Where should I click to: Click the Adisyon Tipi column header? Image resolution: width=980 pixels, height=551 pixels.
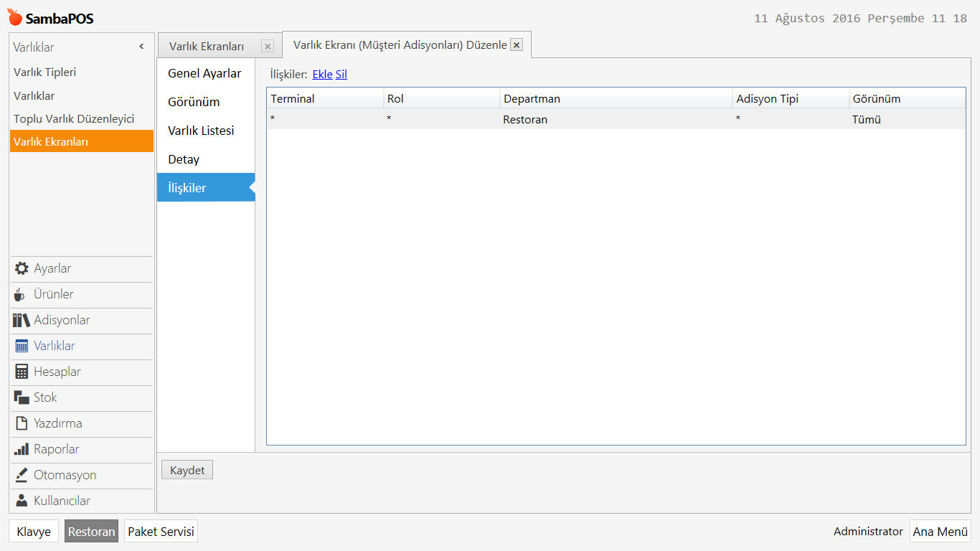[x=791, y=99]
